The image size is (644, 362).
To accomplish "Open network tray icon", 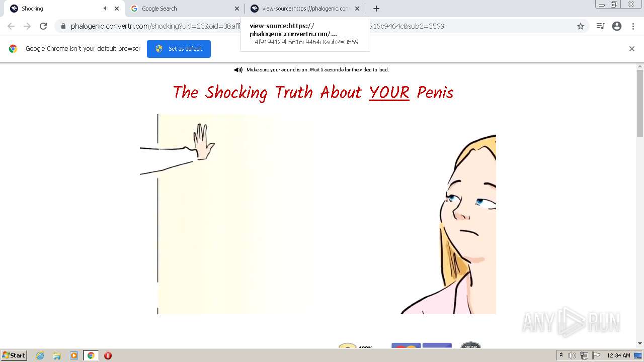I will click(x=584, y=355).
